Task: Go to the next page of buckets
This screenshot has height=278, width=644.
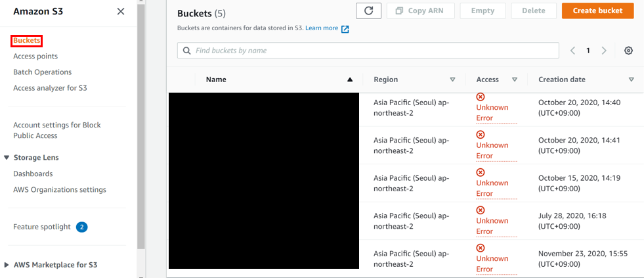Action: click(x=604, y=51)
